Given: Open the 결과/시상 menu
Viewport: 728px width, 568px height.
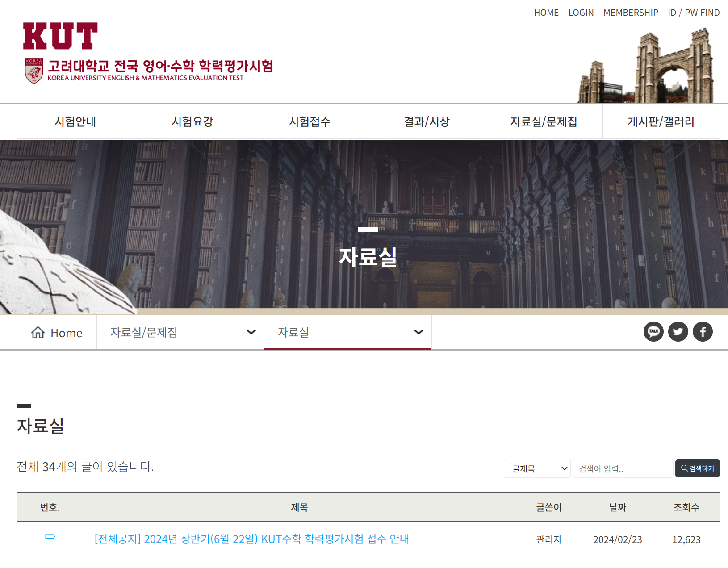Looking at the screenshot, I should pos(427,121).
